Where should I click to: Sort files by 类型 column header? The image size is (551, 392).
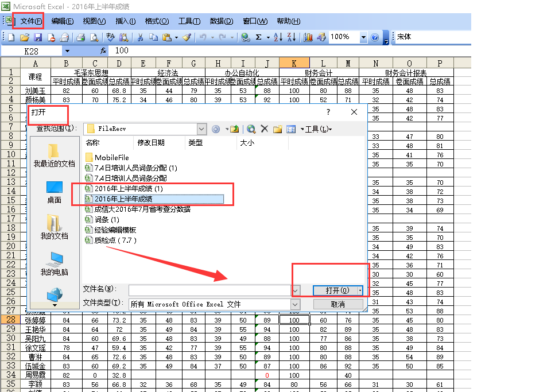[x=211, y=142]
